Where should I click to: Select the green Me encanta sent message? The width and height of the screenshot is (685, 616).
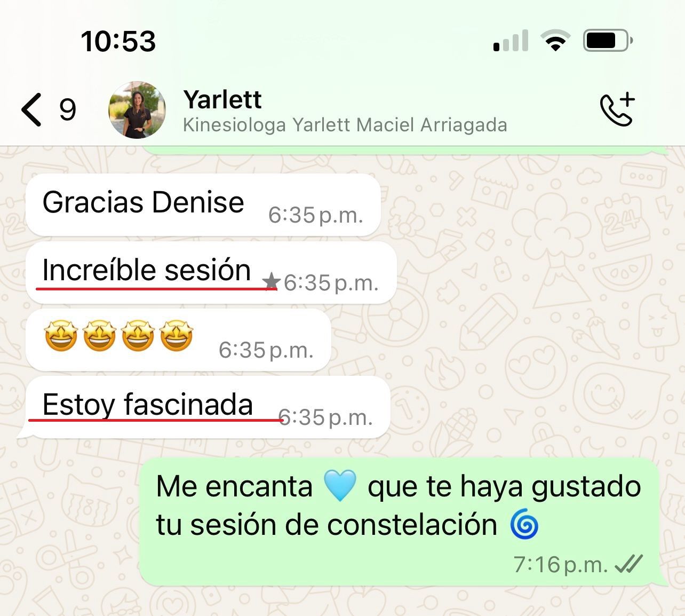click(x=400, y=522)
